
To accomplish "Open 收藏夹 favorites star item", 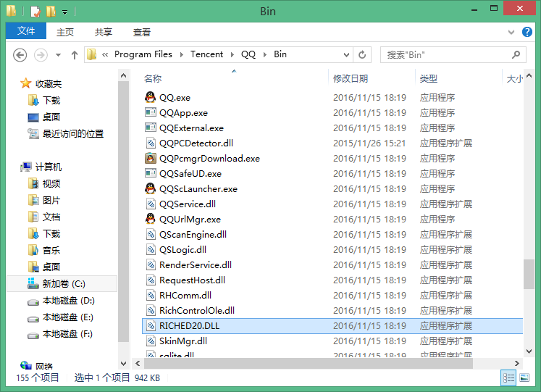I will 41,83.
